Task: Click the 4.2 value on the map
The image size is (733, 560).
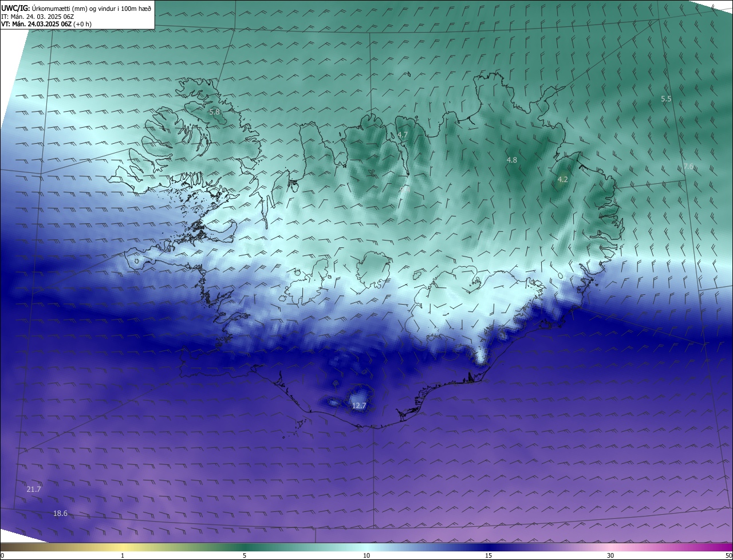Action: coord(562,180)
